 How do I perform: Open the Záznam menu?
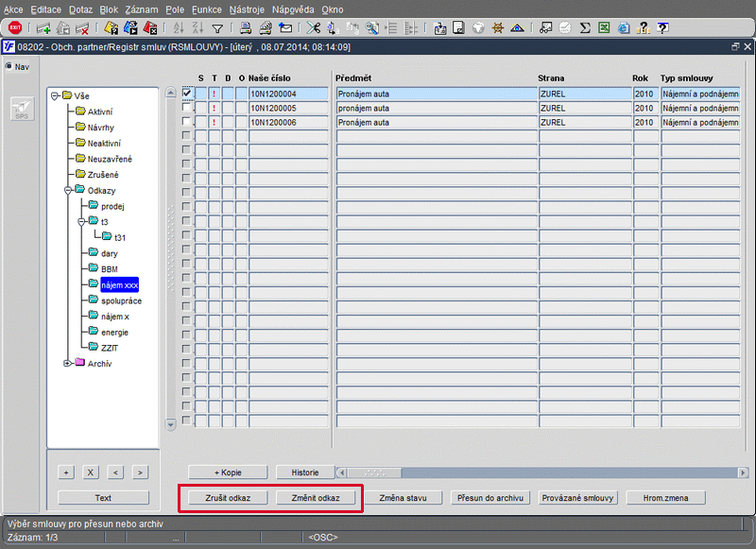click(141, 9)
